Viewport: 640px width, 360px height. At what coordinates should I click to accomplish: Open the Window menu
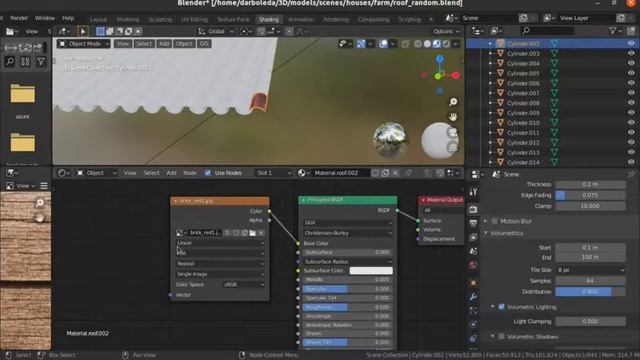pos(45,18)
